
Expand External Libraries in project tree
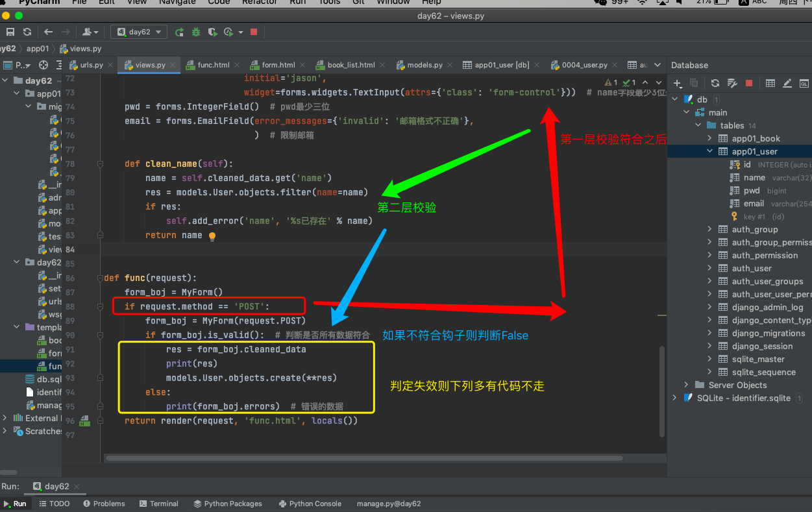click(x=5, y=418)
